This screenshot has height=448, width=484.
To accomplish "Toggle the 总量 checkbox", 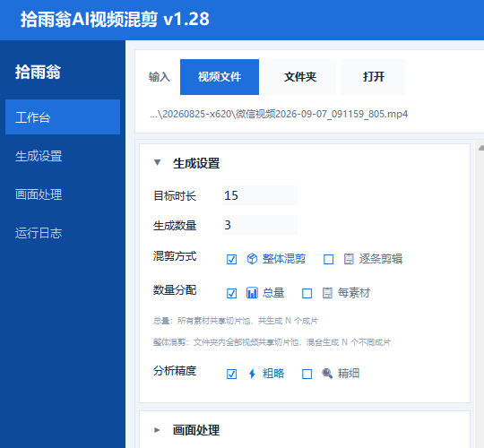I will [231, 293].
